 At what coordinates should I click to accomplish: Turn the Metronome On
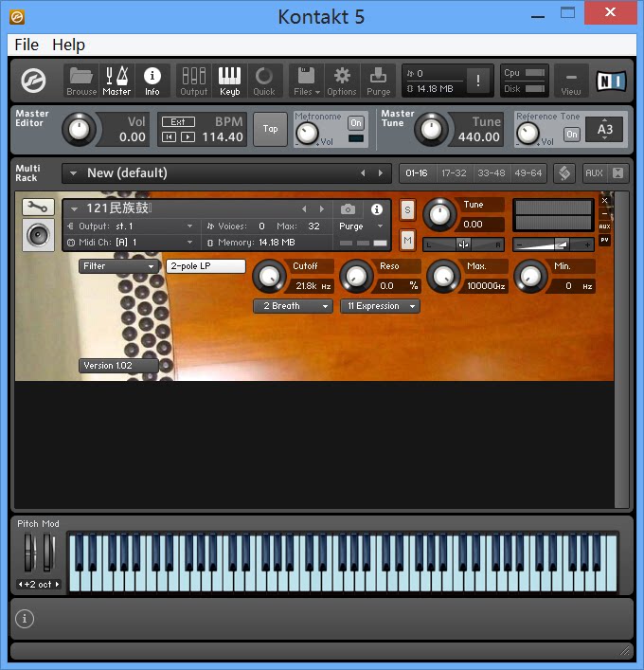click(x=356, y=123)
